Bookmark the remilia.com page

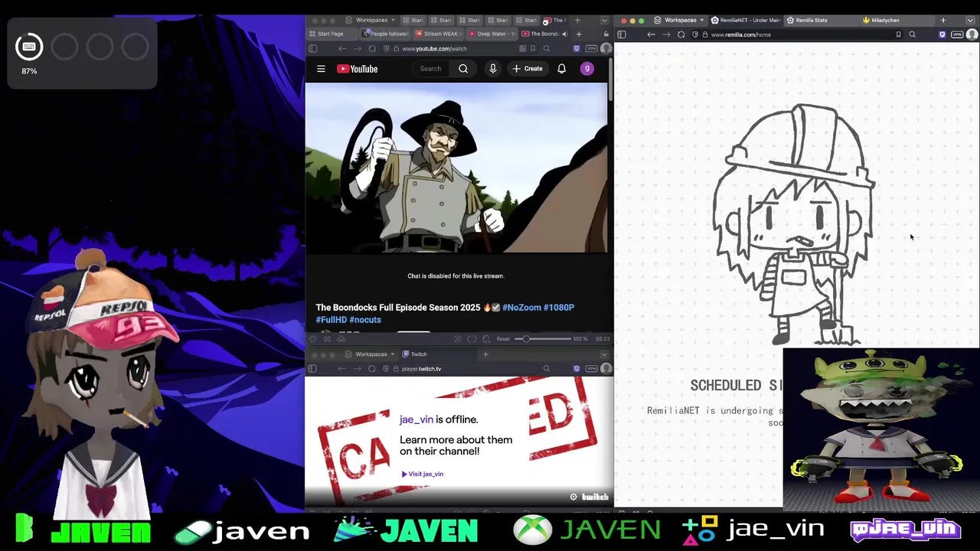898,34
